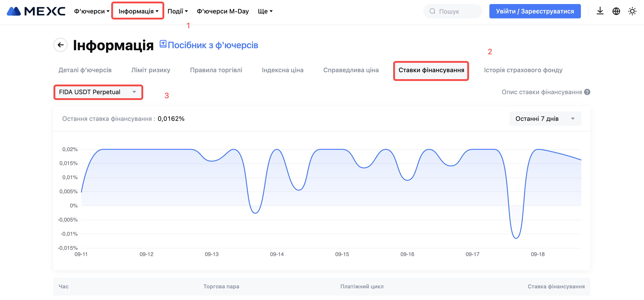This screenshot has height=300, width=644.
Task: Click the download app icon
Action: pos(600,11)
